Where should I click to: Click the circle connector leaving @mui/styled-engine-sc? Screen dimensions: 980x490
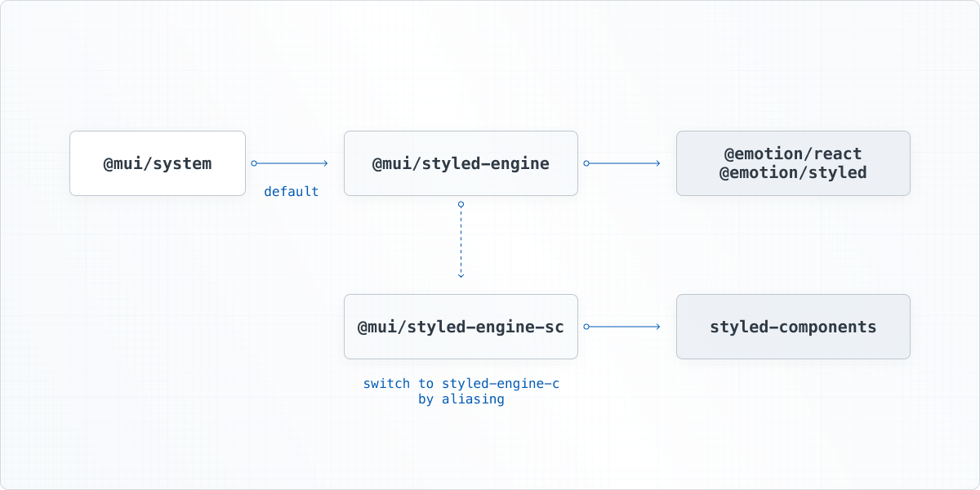click(585, 326)
